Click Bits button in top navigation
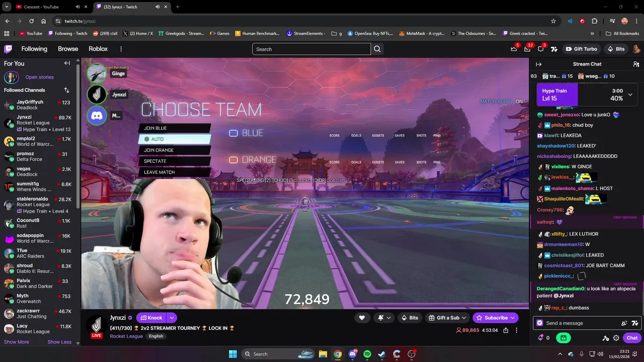The width and height of the screenshot is (644, 362). click(616, 49)
